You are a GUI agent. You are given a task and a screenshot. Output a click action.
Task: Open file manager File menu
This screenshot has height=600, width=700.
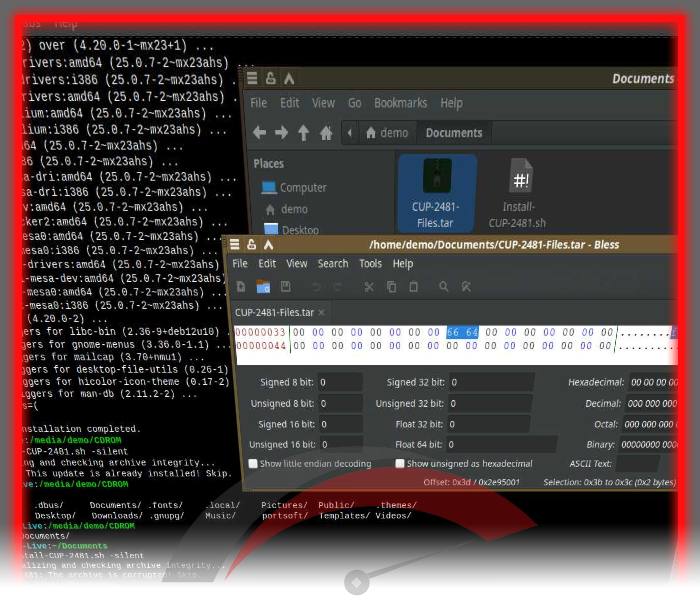pyautogui.click(x=258, y=103)
